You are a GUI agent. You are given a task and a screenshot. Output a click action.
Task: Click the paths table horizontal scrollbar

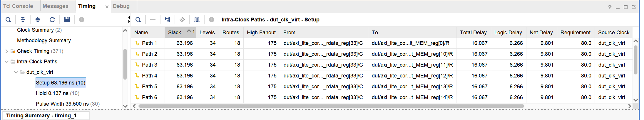point(331,106)
